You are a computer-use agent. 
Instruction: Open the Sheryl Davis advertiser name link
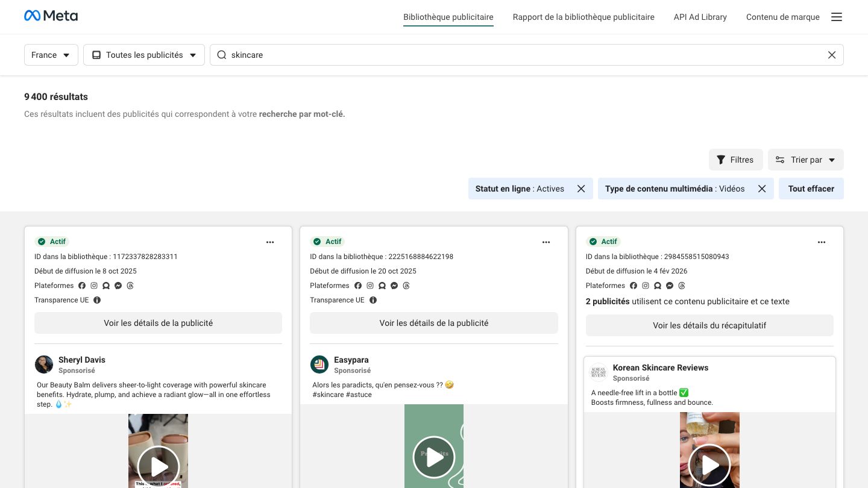82,360
